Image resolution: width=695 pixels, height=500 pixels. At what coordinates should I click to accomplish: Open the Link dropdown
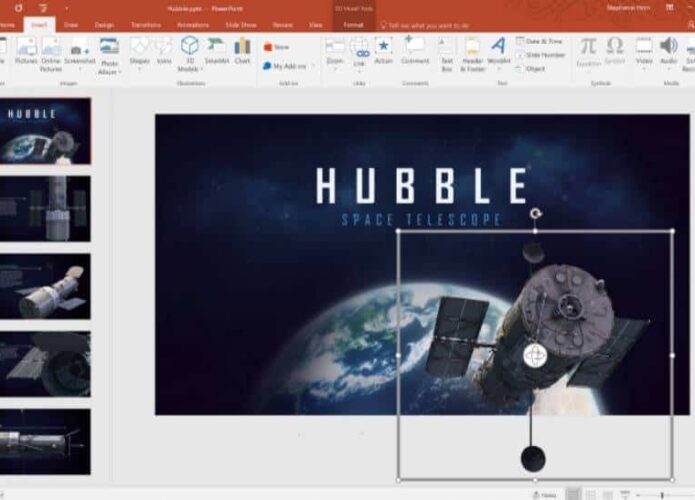[x=359, y=70]
